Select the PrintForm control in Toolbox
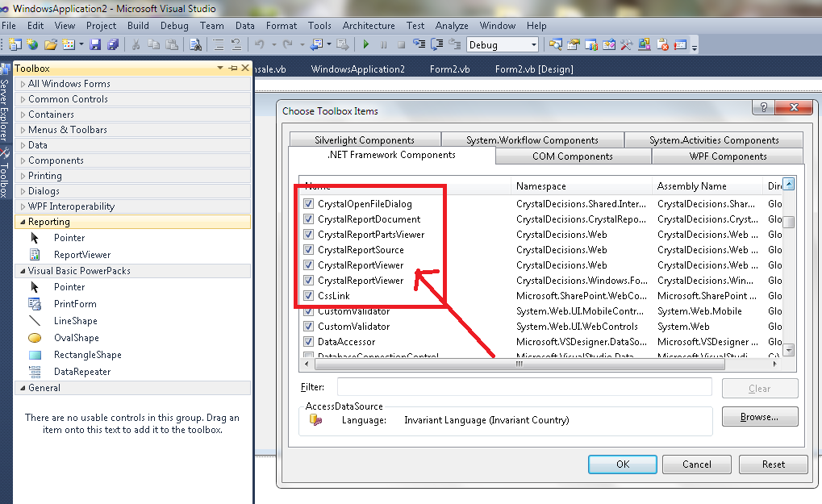 (x=75, y=304)
